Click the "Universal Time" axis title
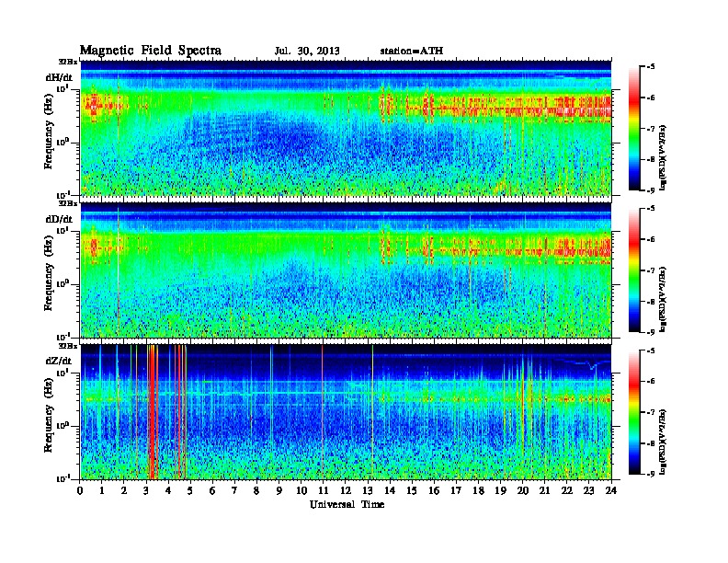Viewport: 728px width, 563px height. pyautogui.click(x=347, y=504)
